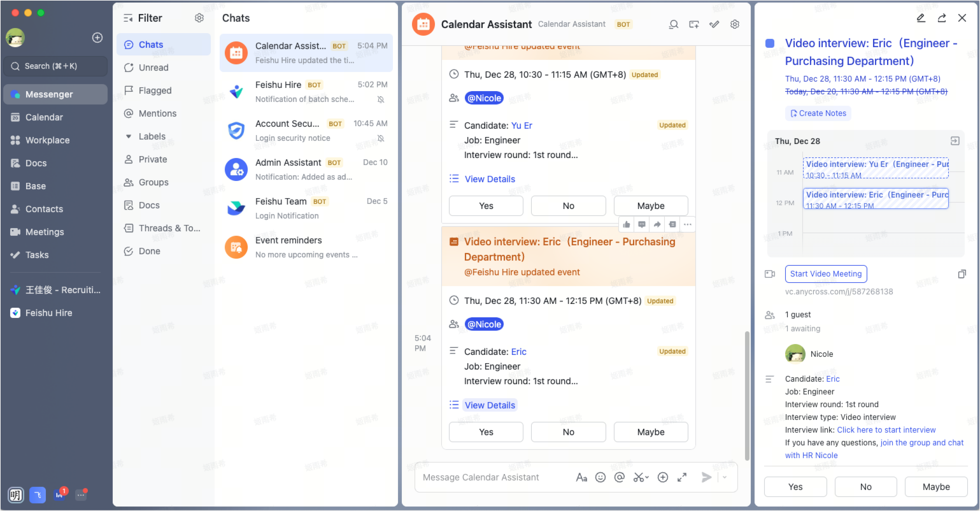Unmute the Feishu Hire chat bell
The height and width of the screenshot is (511, 980).
381,99
